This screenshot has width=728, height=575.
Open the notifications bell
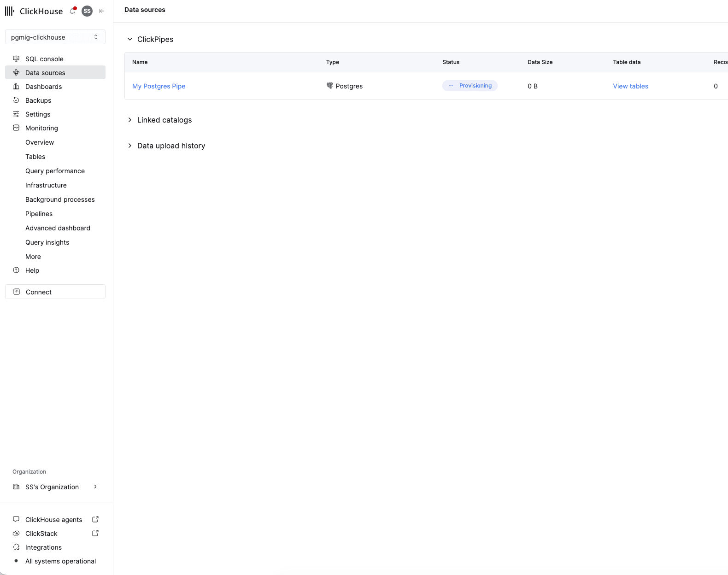pos(73,11)
